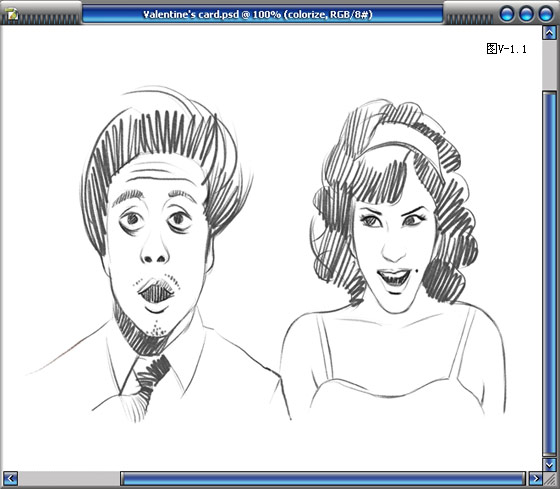Click the vertical scrollbar up arrow
The height and width of the screenshot is (489, 560).
550,33
